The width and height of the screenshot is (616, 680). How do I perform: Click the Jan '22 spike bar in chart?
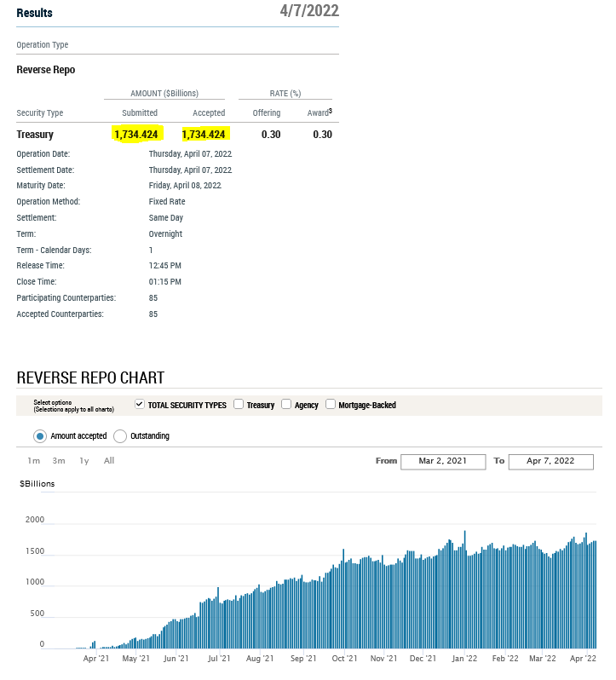464,590
